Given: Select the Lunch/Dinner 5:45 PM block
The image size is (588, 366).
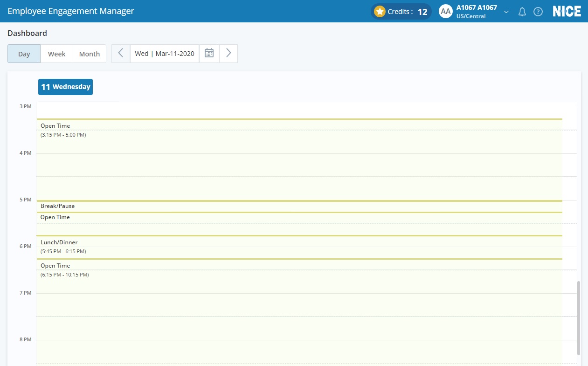Looking at the screenshot, I should point(298,247).
